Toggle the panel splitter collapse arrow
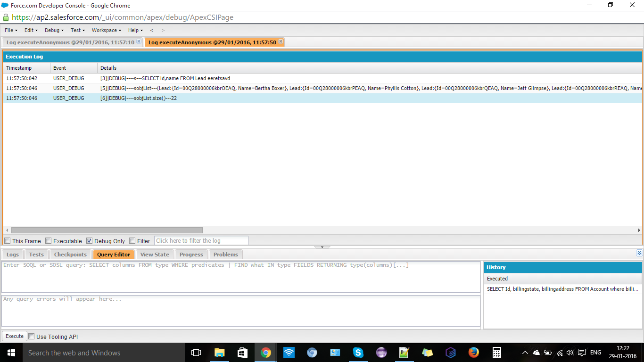 [x=322, y=247]
